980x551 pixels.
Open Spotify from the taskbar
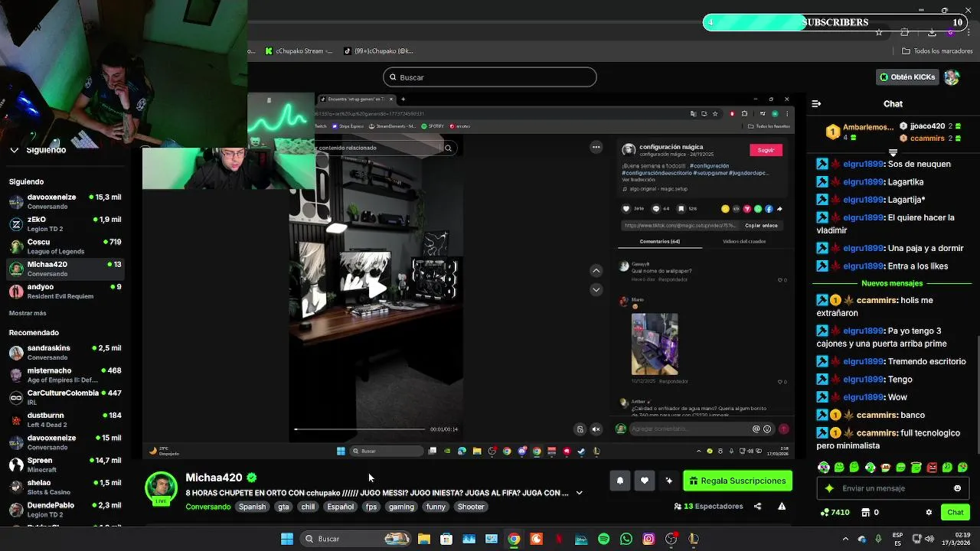[603, 539]
